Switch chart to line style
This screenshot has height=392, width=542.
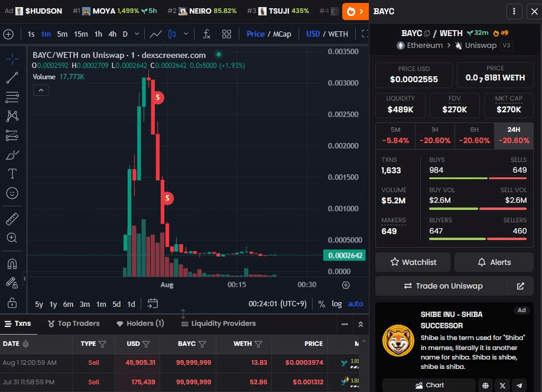pos(155,34)
